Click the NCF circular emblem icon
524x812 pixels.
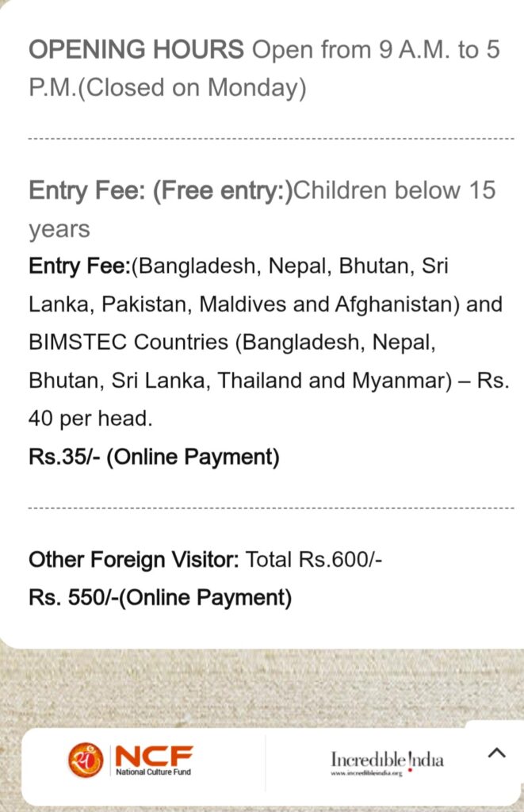coord(86,759)
